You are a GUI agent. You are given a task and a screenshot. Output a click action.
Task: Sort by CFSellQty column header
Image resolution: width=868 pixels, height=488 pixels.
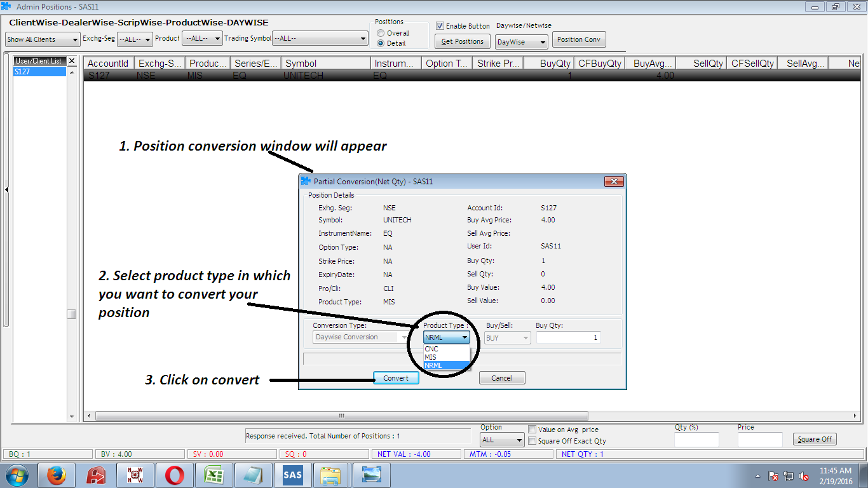(x=752, y=64)
